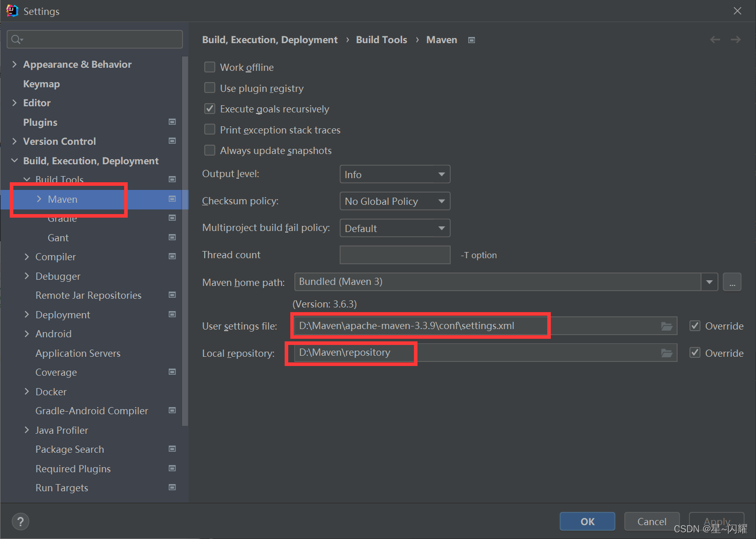Click the project-level icon next to Deployment

172,314
